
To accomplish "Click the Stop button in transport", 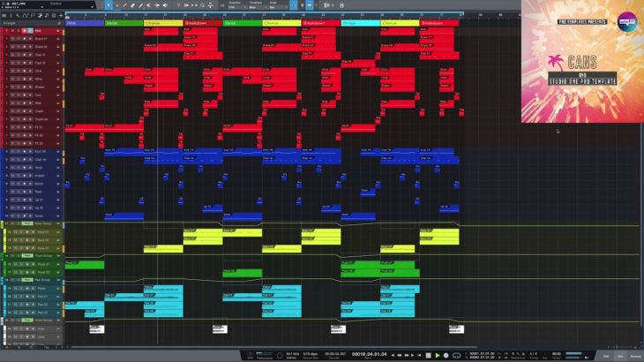I will pyautogui.click(x=428, y=356).
